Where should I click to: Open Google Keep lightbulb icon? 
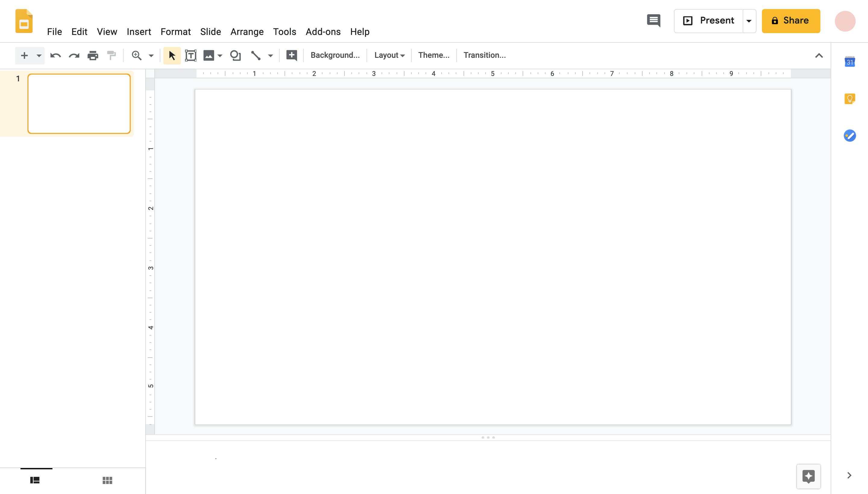[850, 99]
